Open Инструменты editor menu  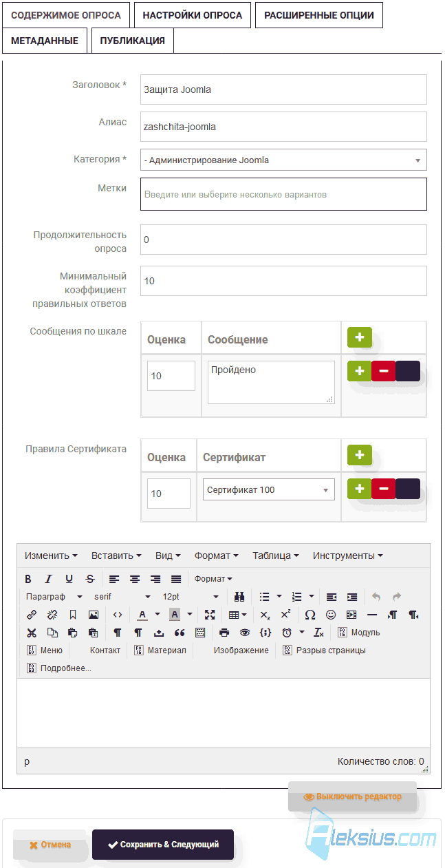[347, 555]
